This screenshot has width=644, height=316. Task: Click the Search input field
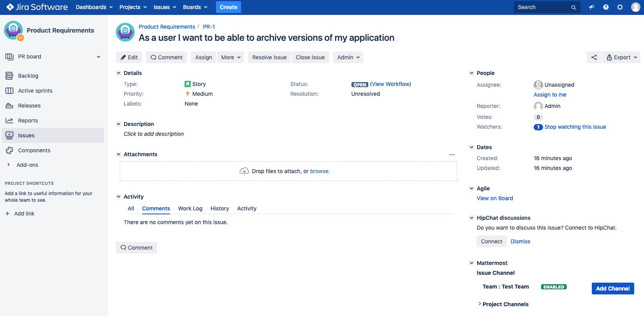coord(542,7)
